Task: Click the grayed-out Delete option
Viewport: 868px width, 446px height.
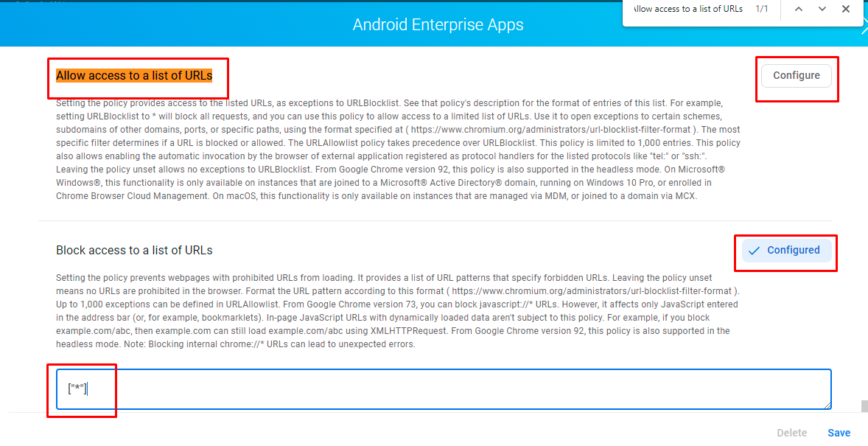Action: (x=791, y=433)
